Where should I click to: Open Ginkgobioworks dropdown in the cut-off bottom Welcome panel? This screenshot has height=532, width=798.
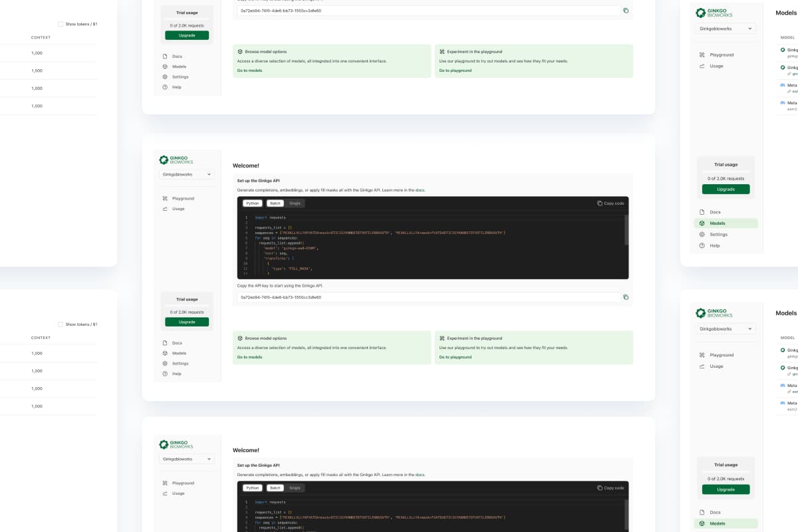[187, 459]
